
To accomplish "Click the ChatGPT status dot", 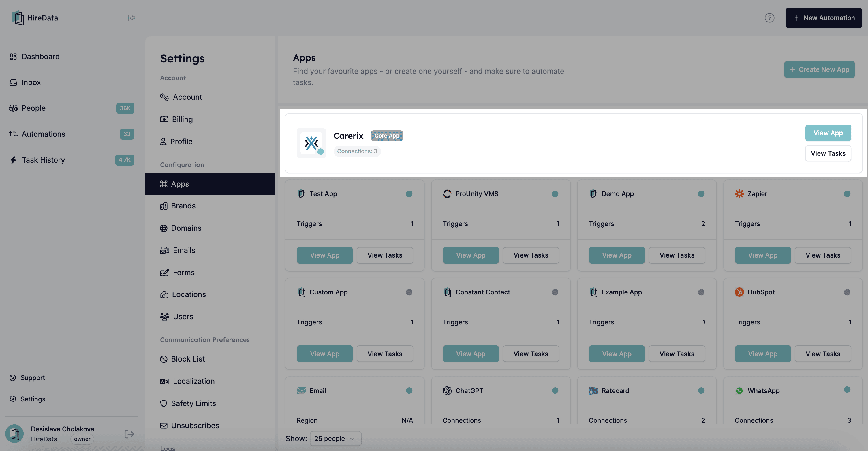I will point(555,391).
